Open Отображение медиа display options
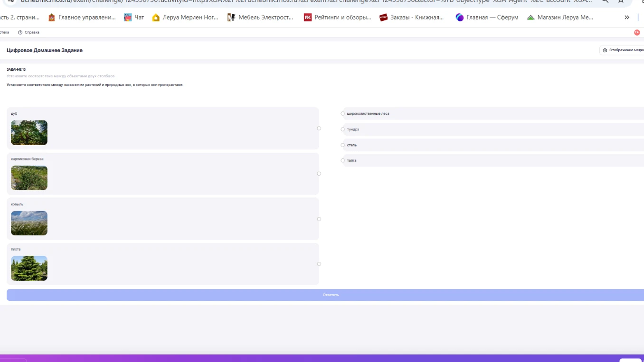644x362 pixels. (x=623, y=50)
